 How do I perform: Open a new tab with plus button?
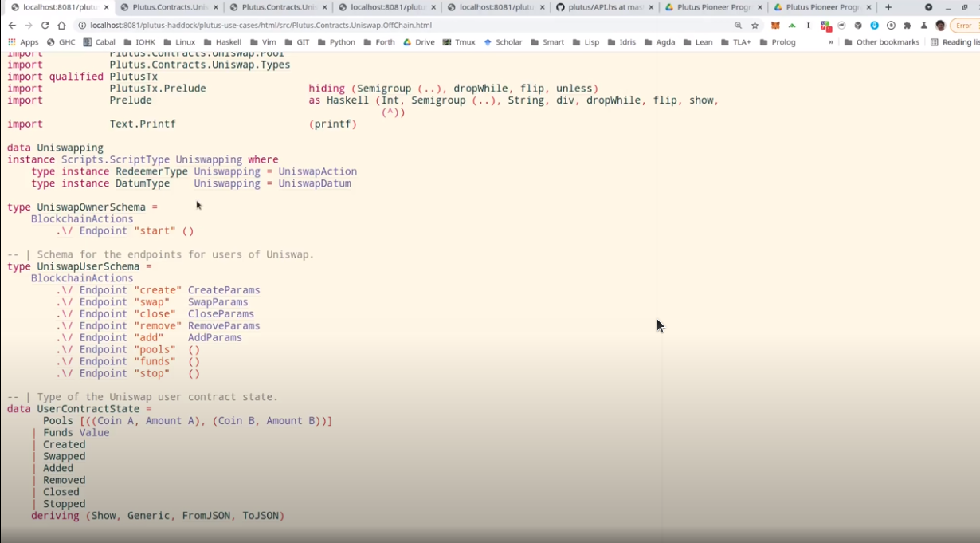(888, 7)
